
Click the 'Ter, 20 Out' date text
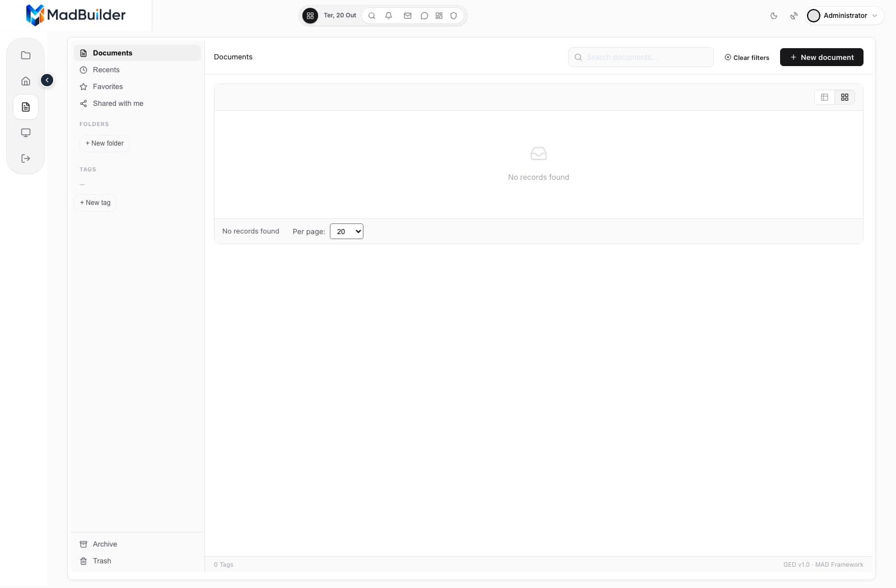340,16
